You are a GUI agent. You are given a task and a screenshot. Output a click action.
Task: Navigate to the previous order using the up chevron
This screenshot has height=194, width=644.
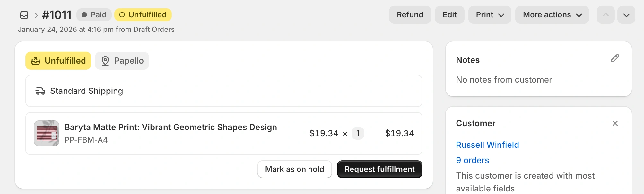pyautogui.click(x=605, y=14)
